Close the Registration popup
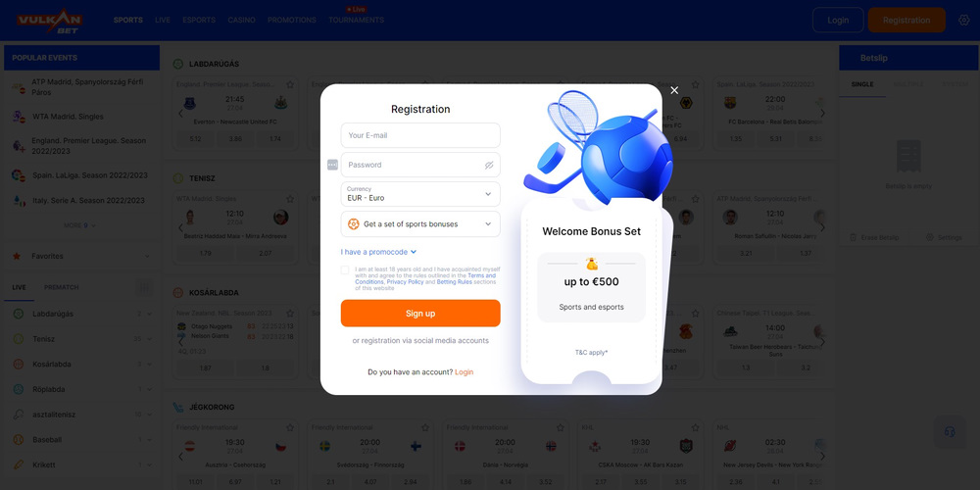980x490 pixels. tap(674, 90)
